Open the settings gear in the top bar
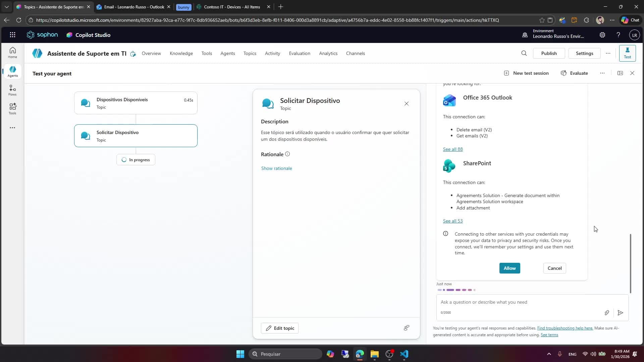 tap(602, 35)
